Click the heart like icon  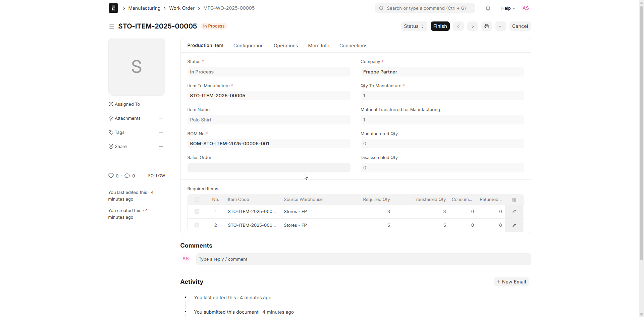pyautogui.click(x=111, y=176)
